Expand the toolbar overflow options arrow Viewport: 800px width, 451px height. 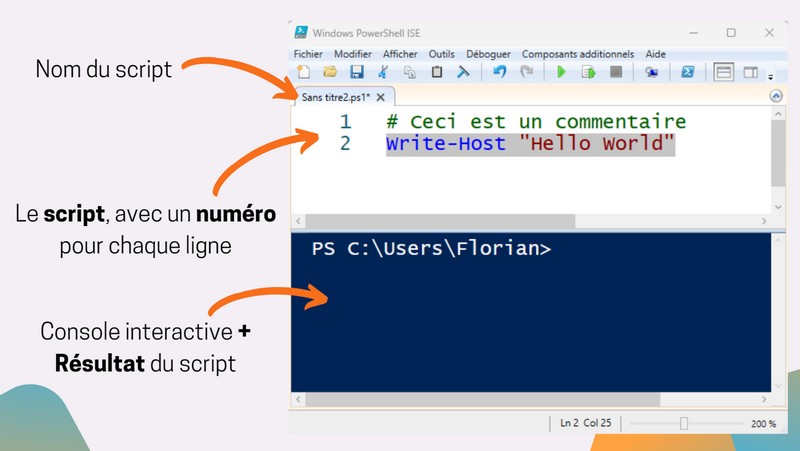click(770, 77)
